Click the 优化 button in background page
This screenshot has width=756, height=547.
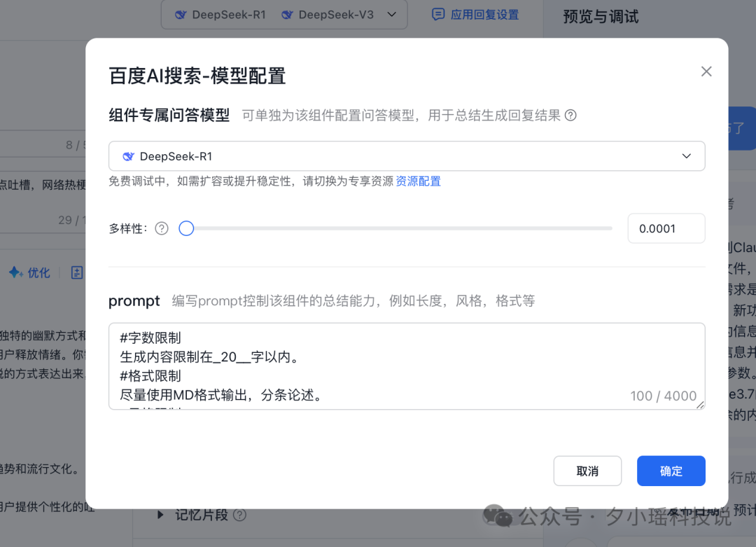tap(29, 272)
